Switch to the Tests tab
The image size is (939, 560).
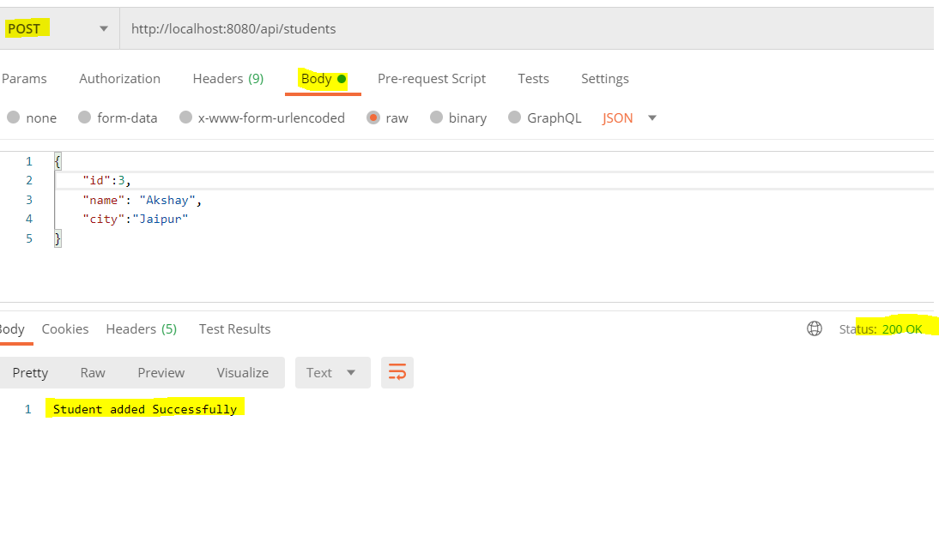533,78
